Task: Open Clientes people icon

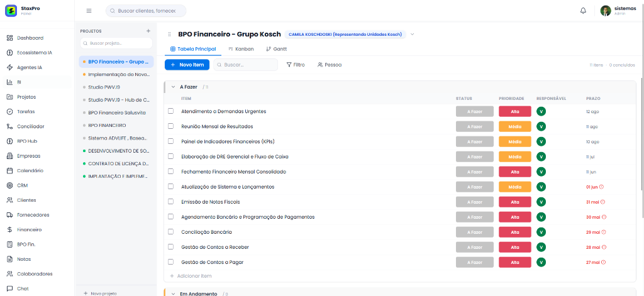Action: [10, 200]
